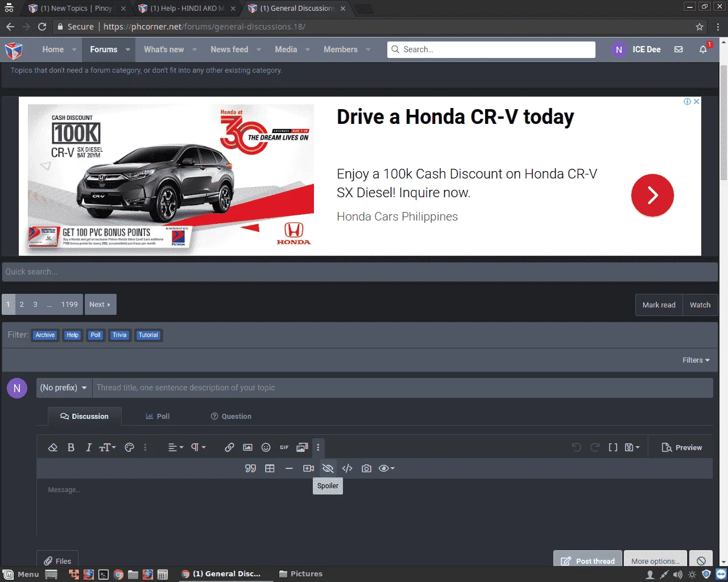Insert a code block
The width and height of the screenshot is (728, 582).
347,468
